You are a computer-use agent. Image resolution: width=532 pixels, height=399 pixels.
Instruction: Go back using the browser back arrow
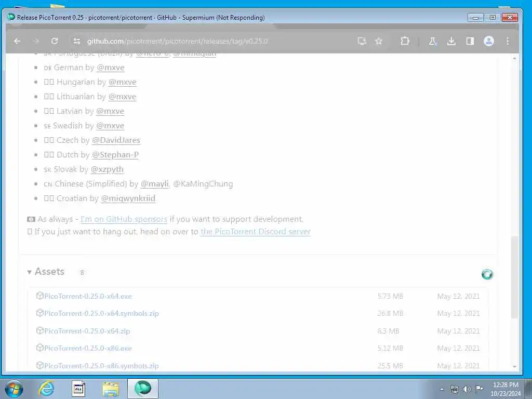tap(17, 41)
